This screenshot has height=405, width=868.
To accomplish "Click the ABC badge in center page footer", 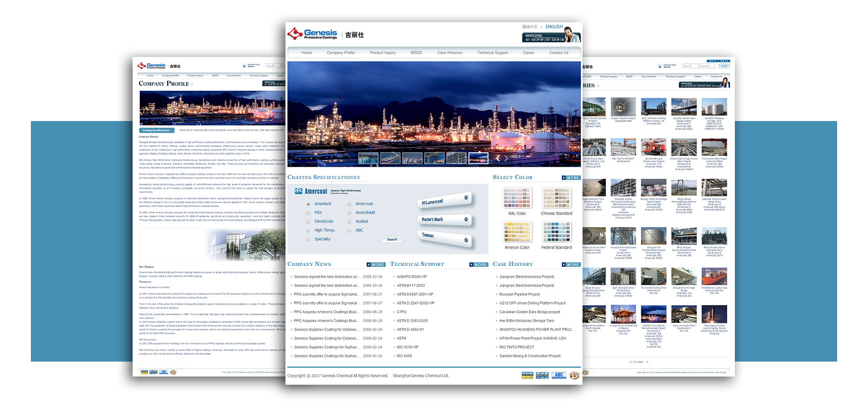I will (x=559, y=375).
